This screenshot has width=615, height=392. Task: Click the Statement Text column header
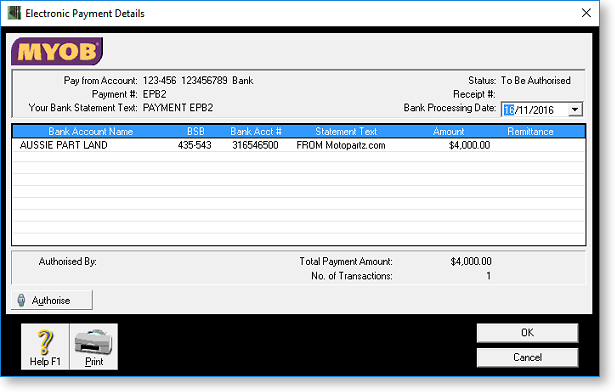click(346, 131)
